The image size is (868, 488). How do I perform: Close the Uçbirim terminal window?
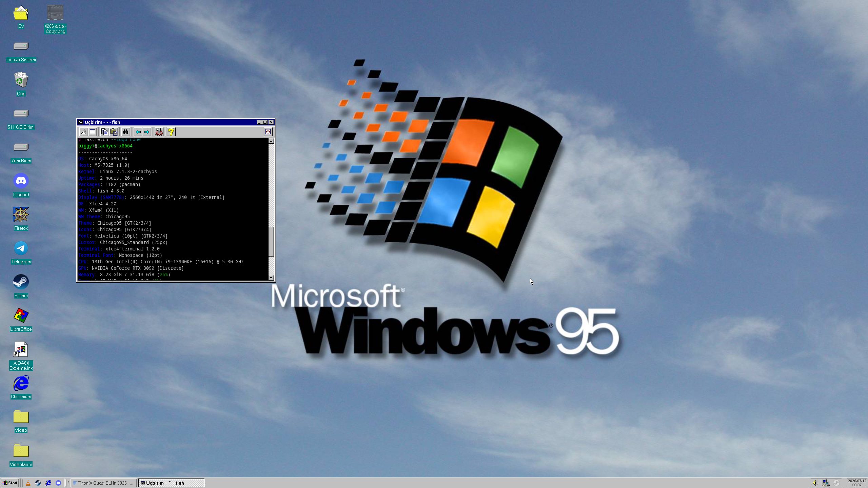[x=271, y=122]
